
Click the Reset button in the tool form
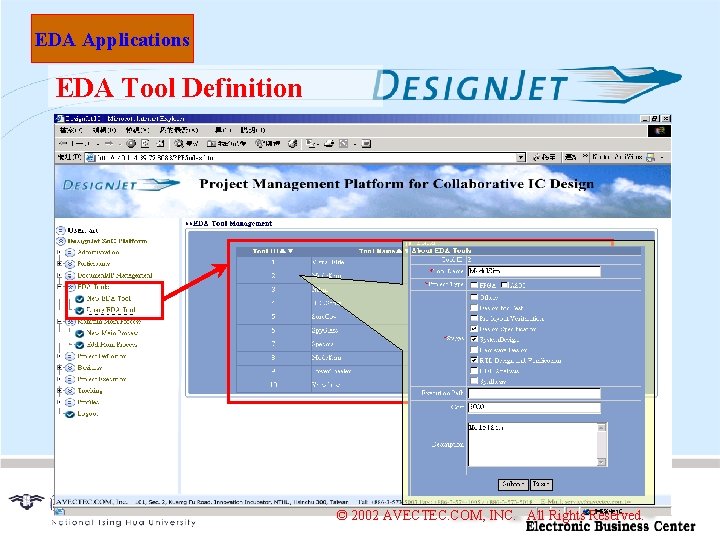point(541,484)
